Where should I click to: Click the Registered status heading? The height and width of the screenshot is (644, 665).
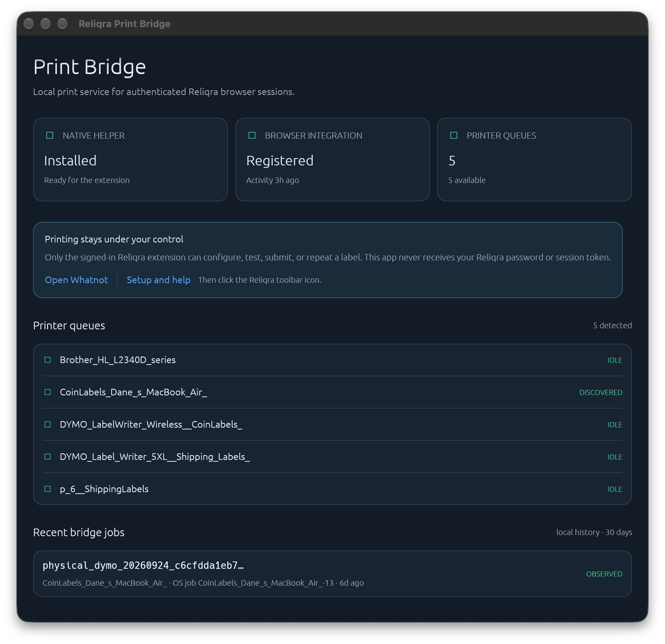tap(280, 161)
